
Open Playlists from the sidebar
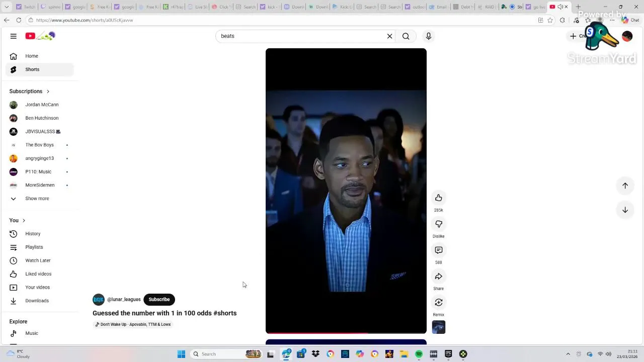[40, 247]
